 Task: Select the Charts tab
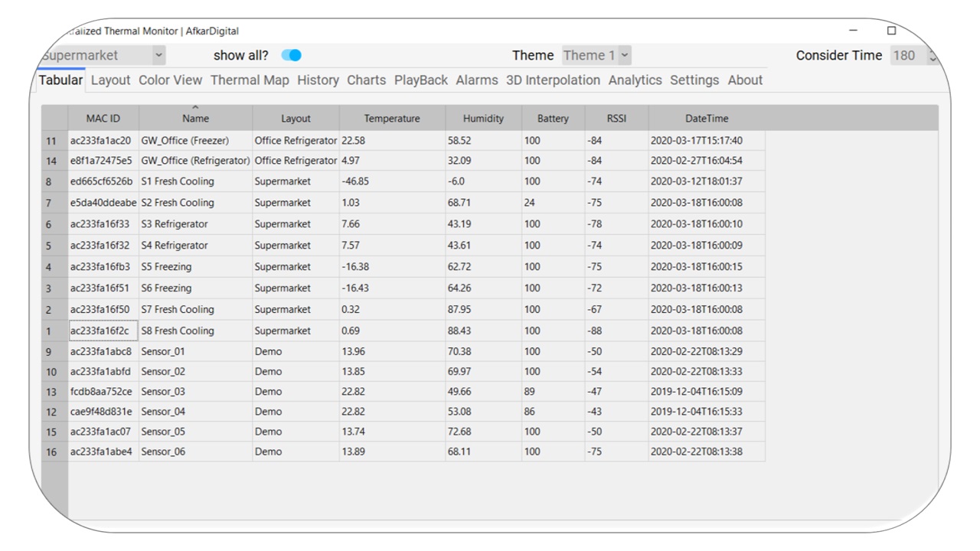[x=366, y=80]
